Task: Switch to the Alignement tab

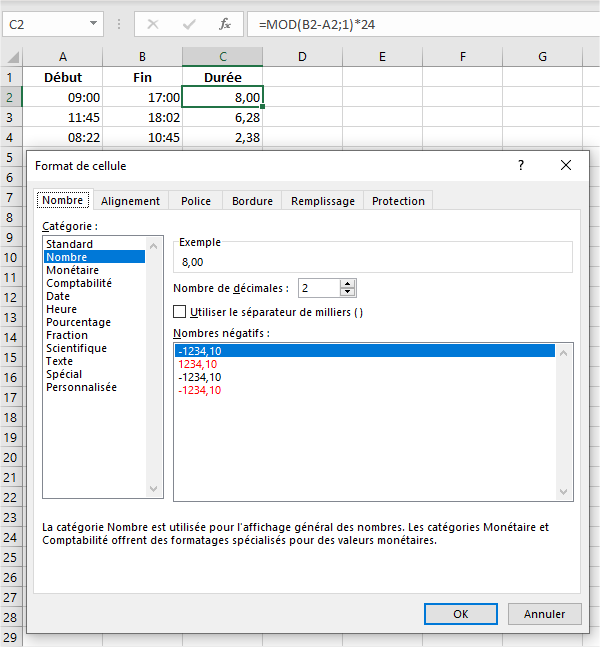Action: tap(130, 201)
